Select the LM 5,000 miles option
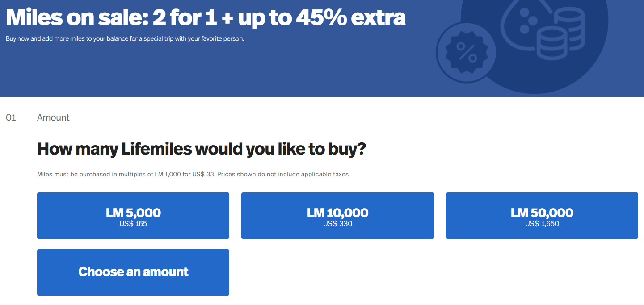 point(133,216)
